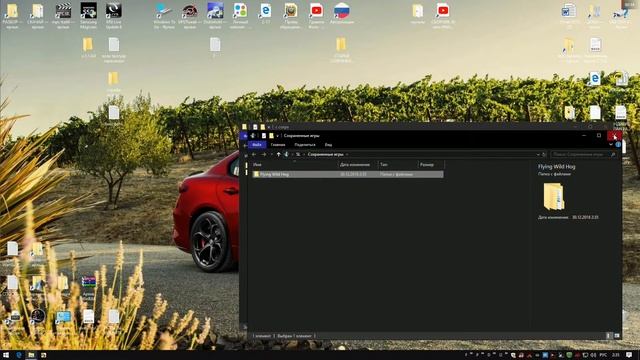Click the properties icon in title bar toolbar

264,136
